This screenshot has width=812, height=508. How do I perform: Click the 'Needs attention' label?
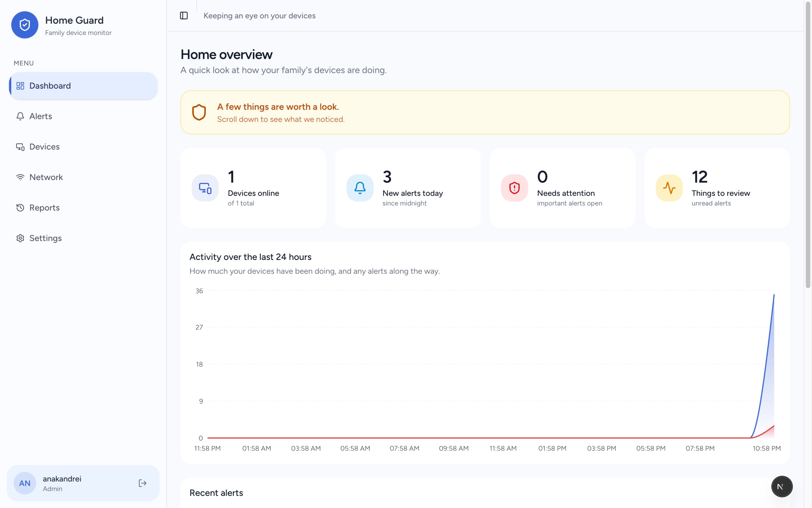[x=566, y=193]
